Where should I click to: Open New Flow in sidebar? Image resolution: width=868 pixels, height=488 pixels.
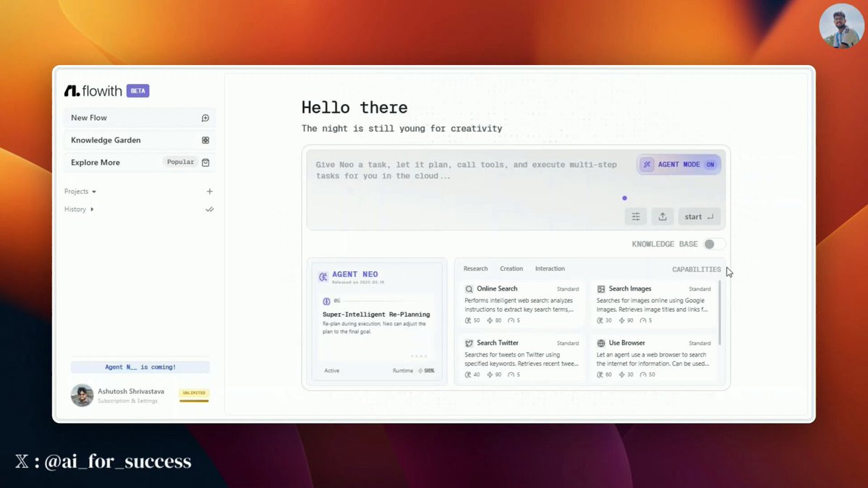[139, 118]
